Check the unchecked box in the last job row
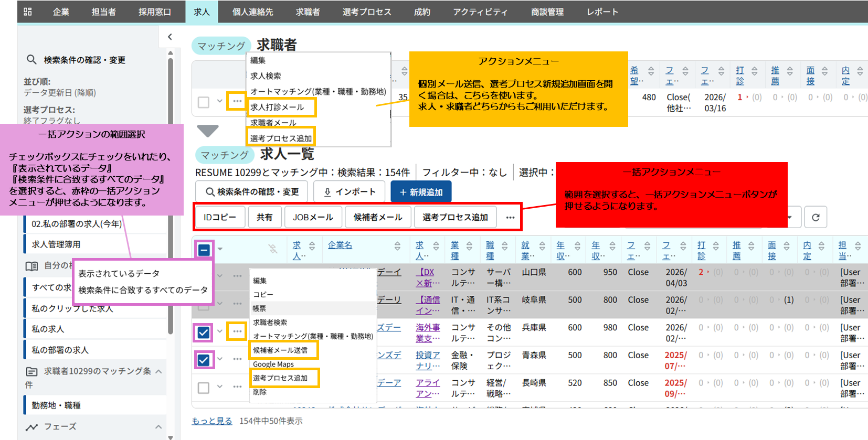 204,388
